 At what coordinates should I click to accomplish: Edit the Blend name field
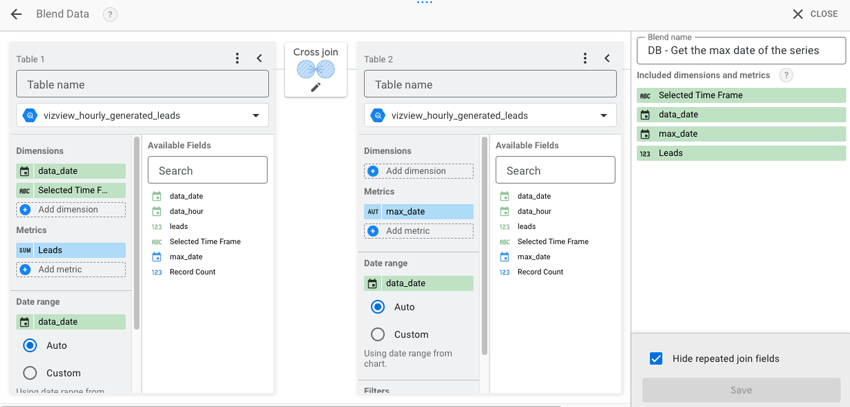pyautogui.click(x=741, y=50)
